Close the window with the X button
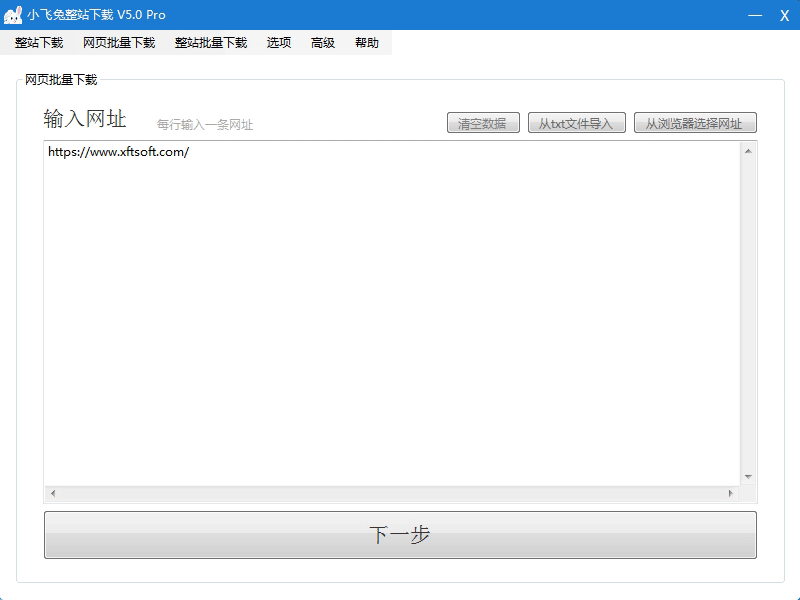 [784, 15]
